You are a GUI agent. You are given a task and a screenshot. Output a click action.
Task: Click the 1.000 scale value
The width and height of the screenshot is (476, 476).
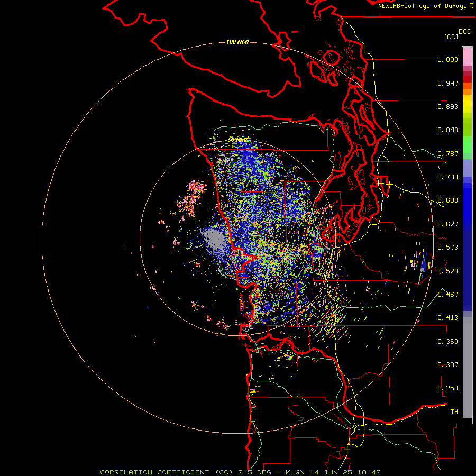tap(448, 59)
